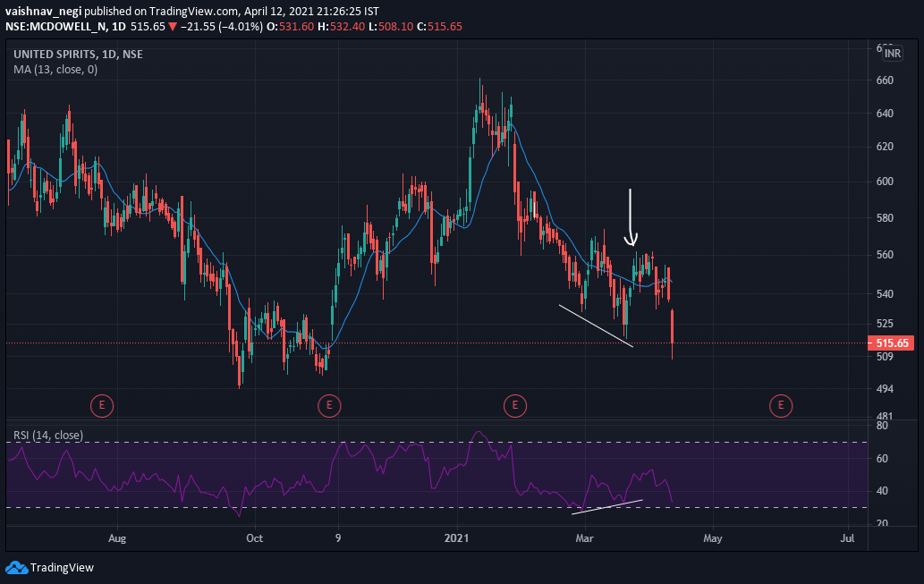The image size is (924, 584).
Task: Click the O:531.60 open value
Action: [x=291, y=27]
